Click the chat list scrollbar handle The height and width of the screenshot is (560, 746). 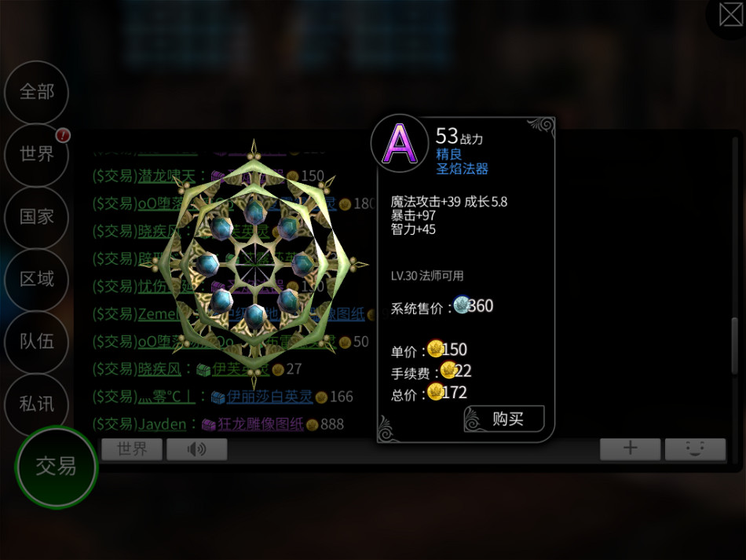[735, 346]
